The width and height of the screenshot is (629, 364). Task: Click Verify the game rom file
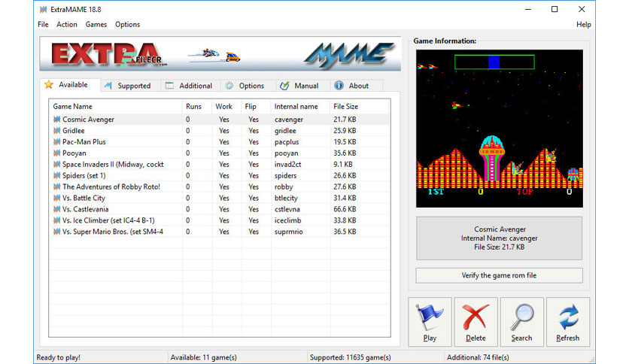(499, 275)
